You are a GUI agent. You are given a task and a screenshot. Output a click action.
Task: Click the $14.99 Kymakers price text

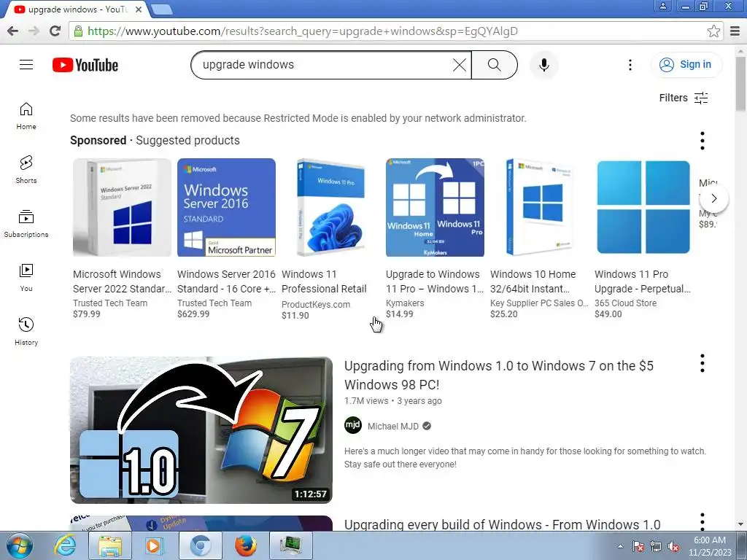click(400, 314)
